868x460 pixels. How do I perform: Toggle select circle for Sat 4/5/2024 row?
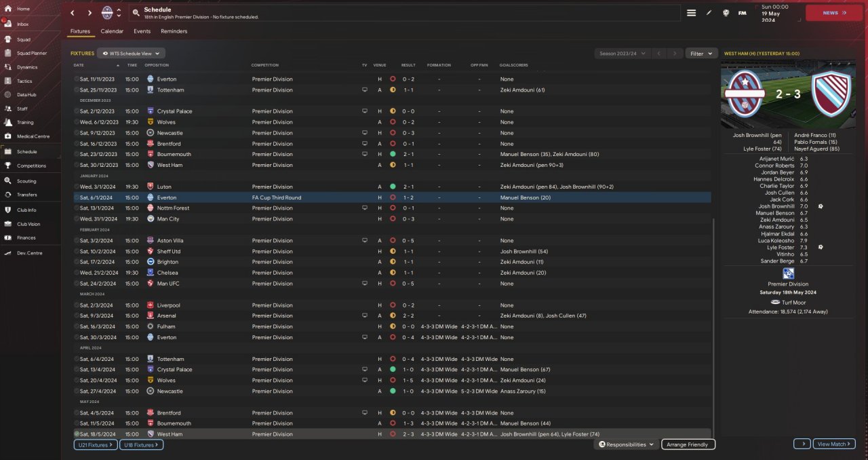coord(77,413)
